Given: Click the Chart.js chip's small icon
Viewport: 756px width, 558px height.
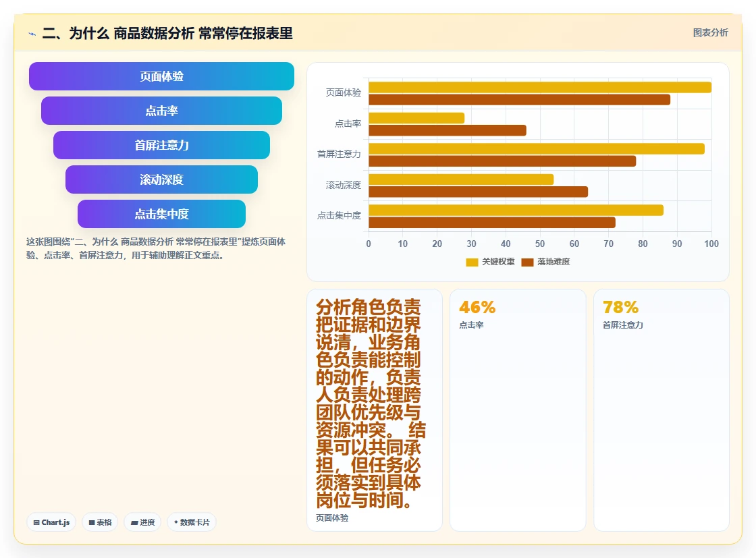Looking at the screenshot, I should tap(36, 523).
